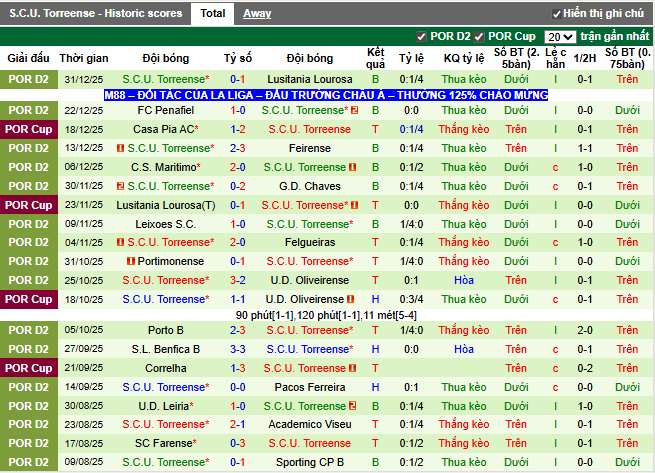
Task: Click red card icon in 30/11/25 Chaves row
Action: click(120, 186)
